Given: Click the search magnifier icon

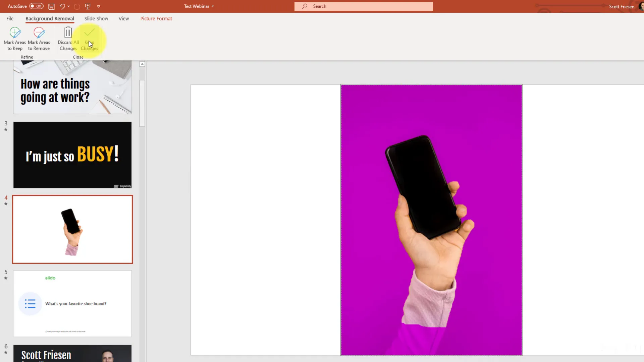Looking at the screenshot, I should (304, 6).
